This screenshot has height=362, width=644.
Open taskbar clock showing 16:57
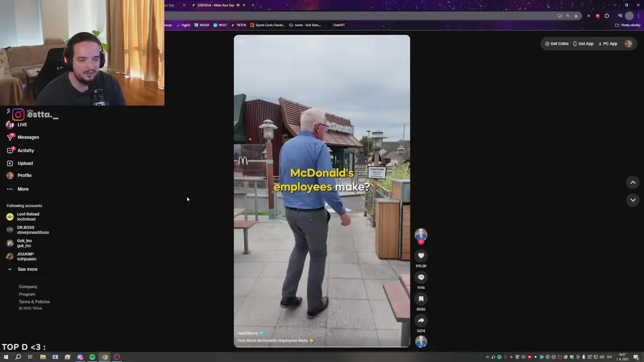pyautogui.click(x=622, y=357)
